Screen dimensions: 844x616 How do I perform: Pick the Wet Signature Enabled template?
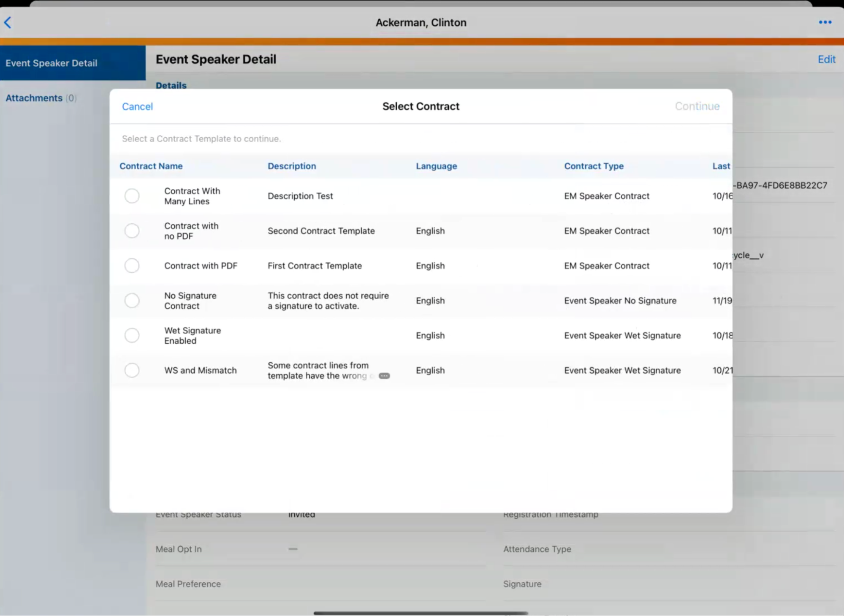[x=132, y=335]
